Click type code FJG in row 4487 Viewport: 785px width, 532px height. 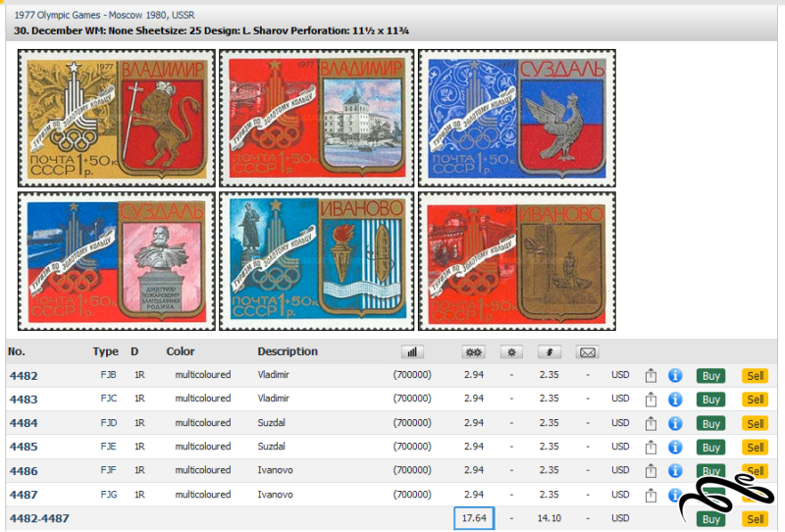click(109, 495)
